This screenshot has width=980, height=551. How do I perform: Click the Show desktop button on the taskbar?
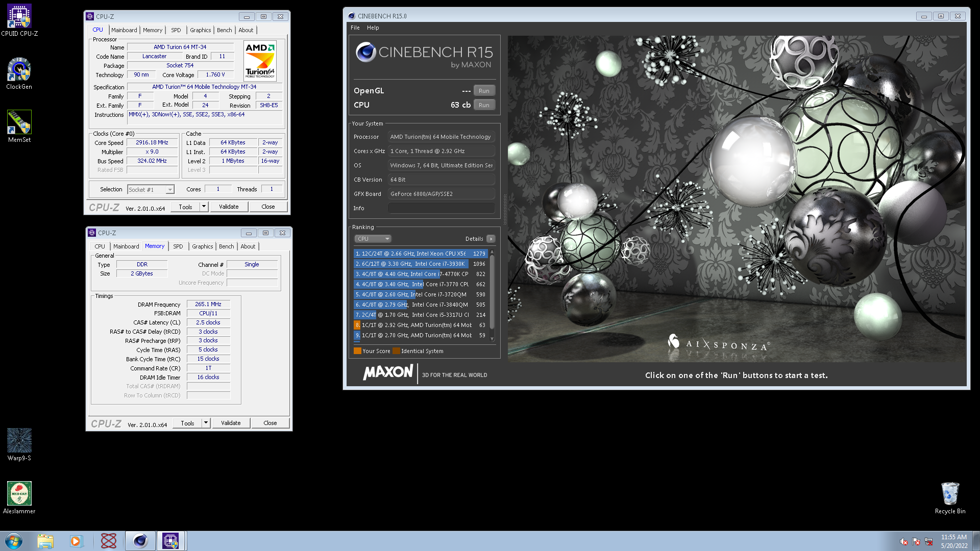coord(976,541)
